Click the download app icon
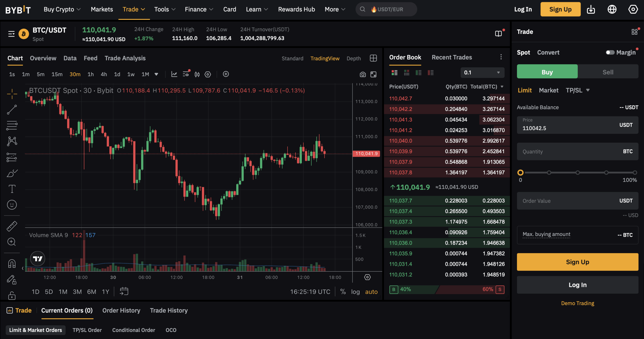644x339 pixels. coord(591,10)
